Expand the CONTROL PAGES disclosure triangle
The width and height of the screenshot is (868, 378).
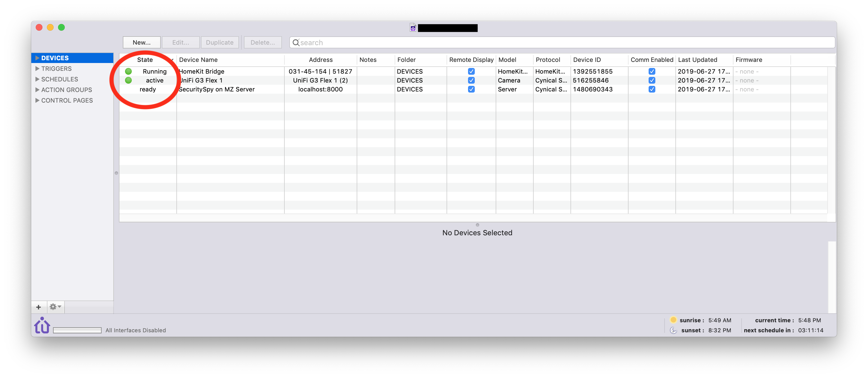click(37, 100)
